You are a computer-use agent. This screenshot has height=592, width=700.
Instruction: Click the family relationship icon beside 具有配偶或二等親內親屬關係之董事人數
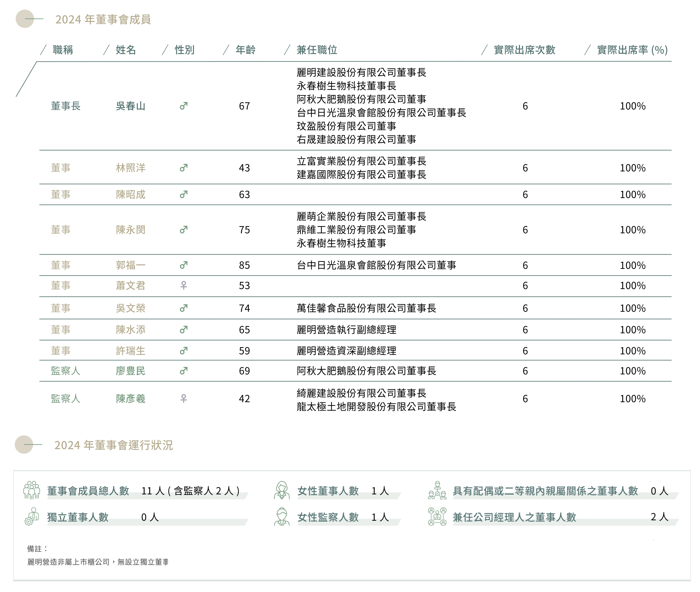click(437, 490)
